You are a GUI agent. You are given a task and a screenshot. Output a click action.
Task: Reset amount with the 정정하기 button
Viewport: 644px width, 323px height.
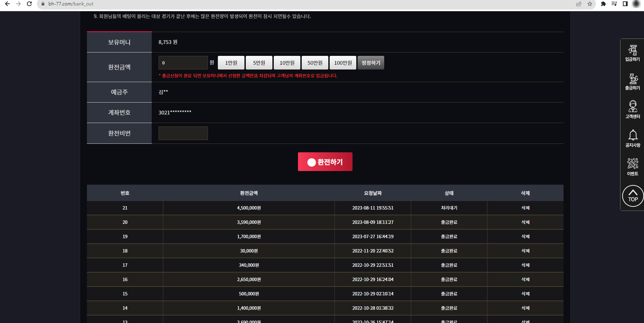[371, 63]
